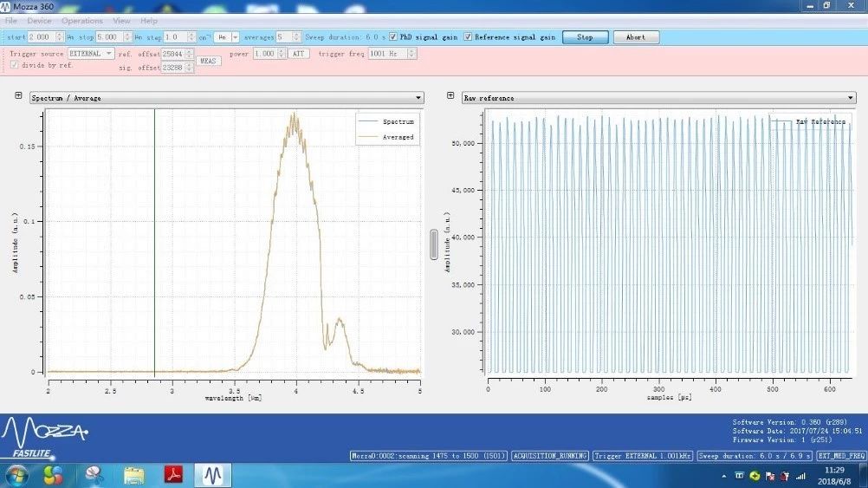Open the file explorer folder taskbar icon
The height and width of the screenshot is (488, 868).
click(x=133, y=475)
